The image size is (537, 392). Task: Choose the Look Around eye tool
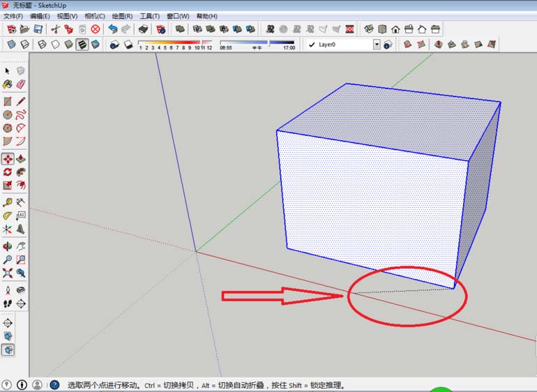pos(21,290)
